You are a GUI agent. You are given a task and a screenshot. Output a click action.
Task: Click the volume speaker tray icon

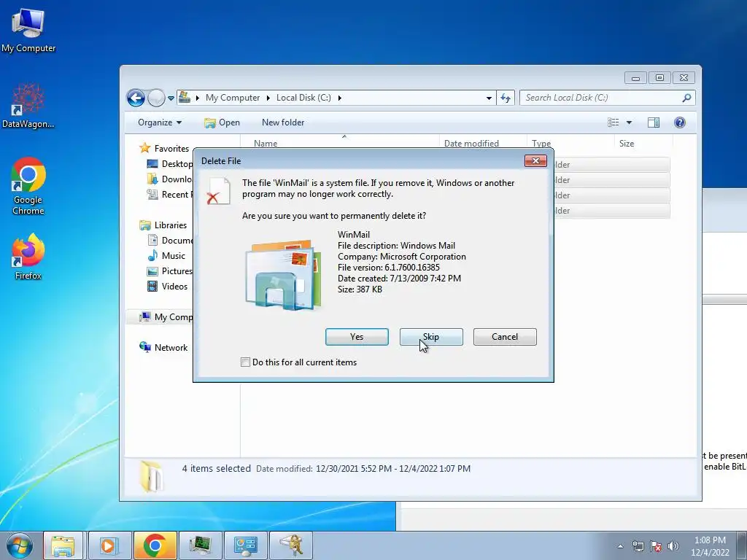click(673, 546)
